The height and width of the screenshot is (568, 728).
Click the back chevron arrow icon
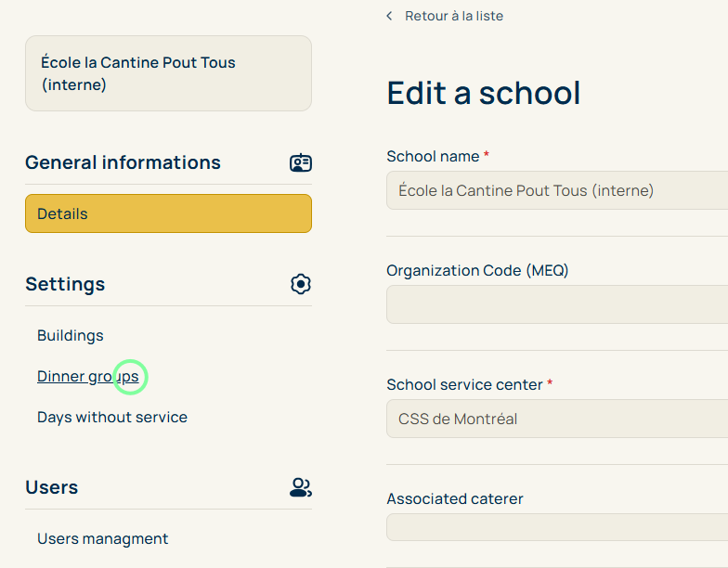click(389, 16)
